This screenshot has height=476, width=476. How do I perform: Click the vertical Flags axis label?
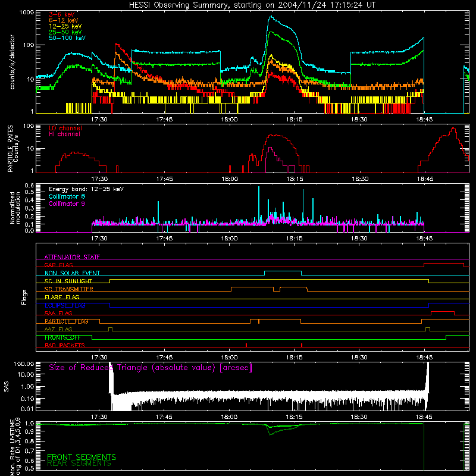[24, 297]
